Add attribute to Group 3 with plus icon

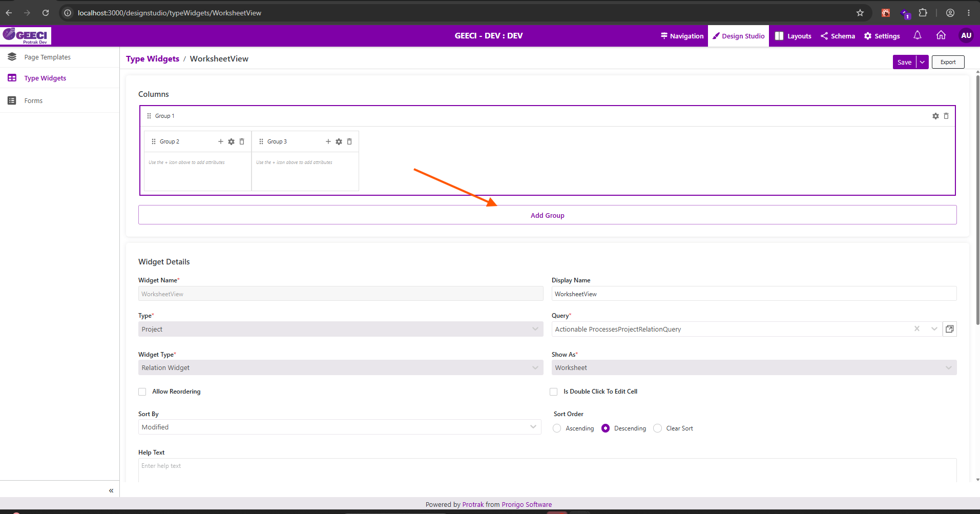[x=328, y=141]
